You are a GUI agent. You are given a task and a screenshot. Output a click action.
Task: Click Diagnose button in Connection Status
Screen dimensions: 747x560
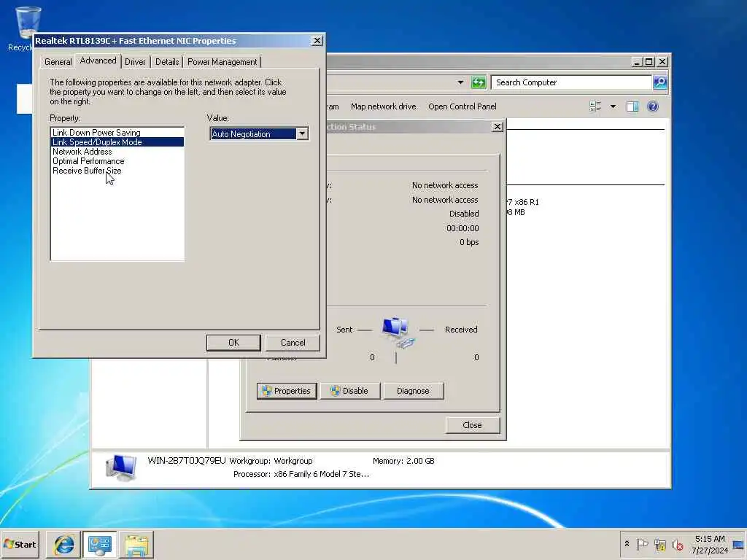413,391
